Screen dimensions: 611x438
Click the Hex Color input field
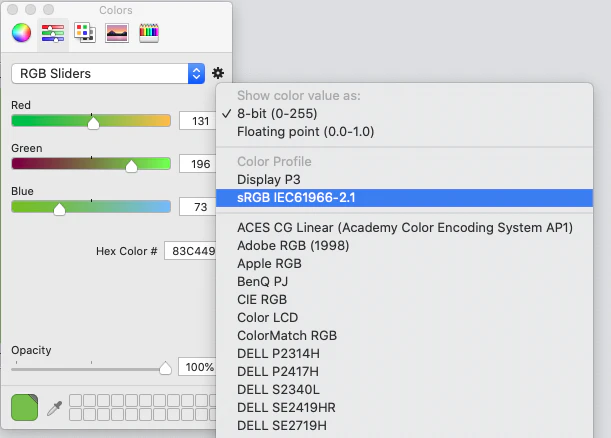point(190,251)
